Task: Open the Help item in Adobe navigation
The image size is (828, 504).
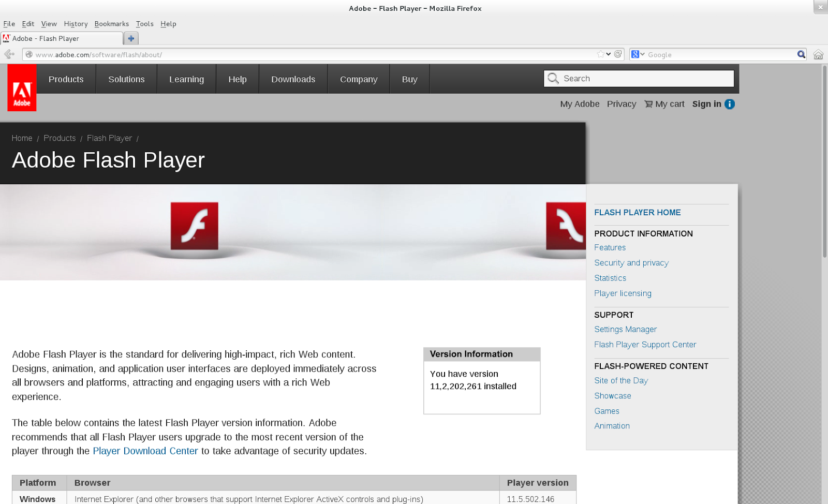Action: [x=238, y=79]
